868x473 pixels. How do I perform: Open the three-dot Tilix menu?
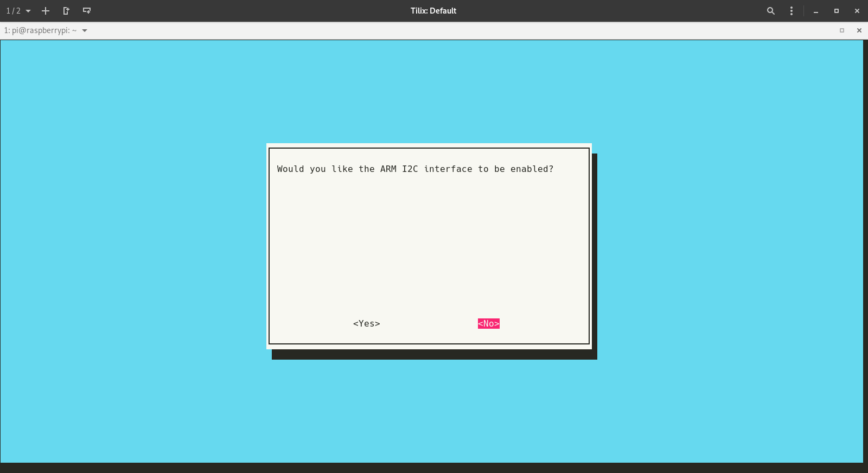coord(792,11)
